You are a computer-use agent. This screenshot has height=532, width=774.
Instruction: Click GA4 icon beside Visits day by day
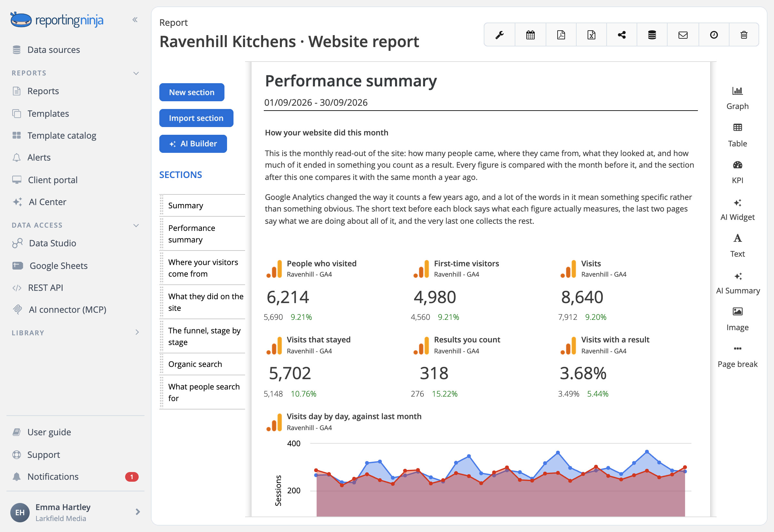[274, 422]
